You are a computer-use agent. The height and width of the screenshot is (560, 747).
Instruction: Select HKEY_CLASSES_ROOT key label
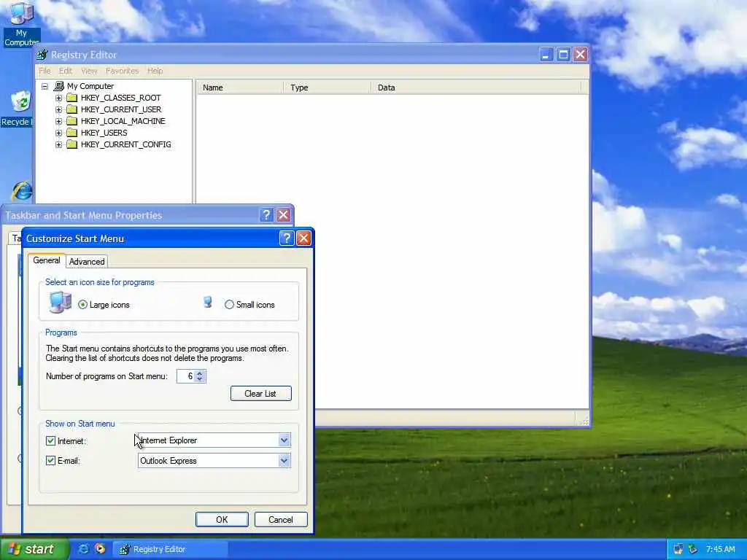(x=121, y=98)
